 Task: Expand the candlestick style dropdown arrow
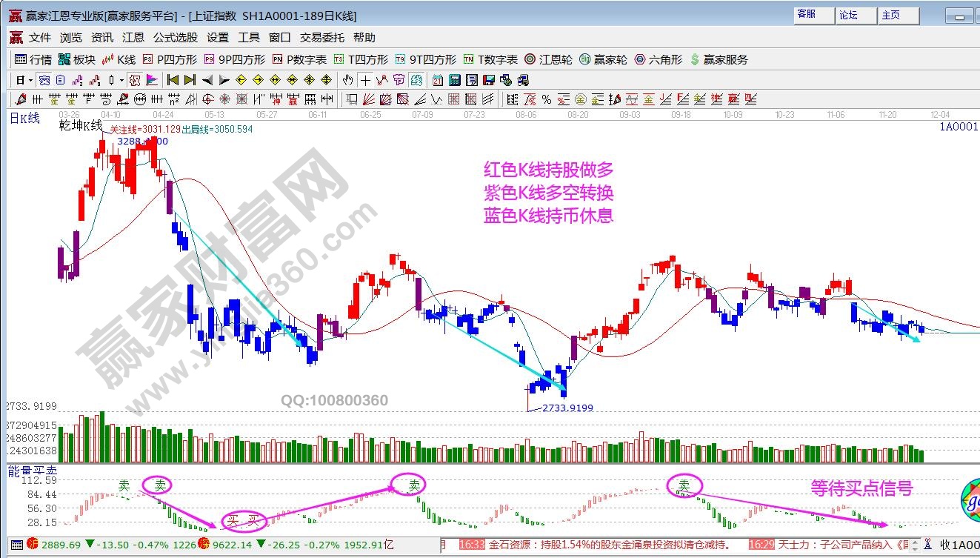tap(121, 80)
